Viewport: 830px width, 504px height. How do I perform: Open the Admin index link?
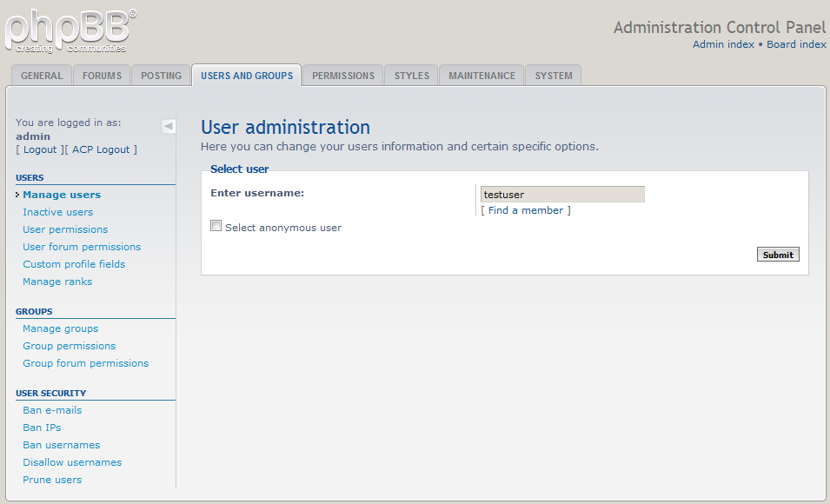tap(723, 44)
